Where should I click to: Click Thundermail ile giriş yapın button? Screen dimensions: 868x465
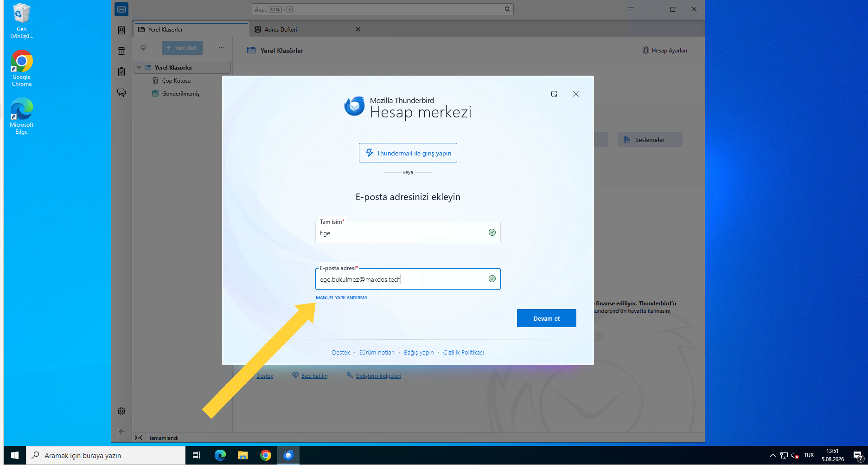coord(408,153)
